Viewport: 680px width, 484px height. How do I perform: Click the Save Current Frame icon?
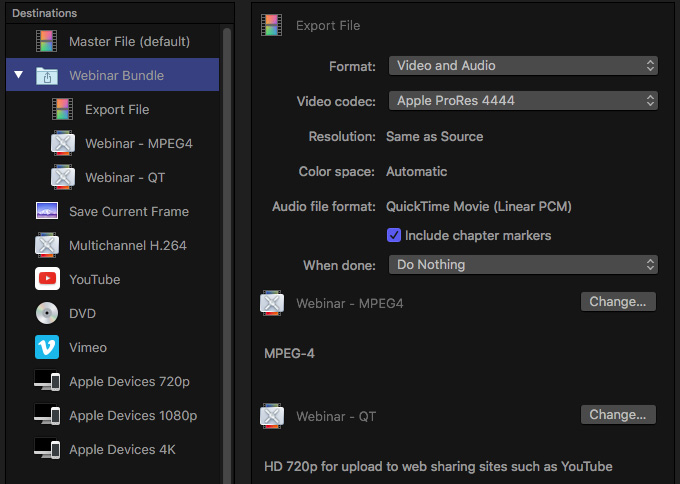[x=47, y=211]
